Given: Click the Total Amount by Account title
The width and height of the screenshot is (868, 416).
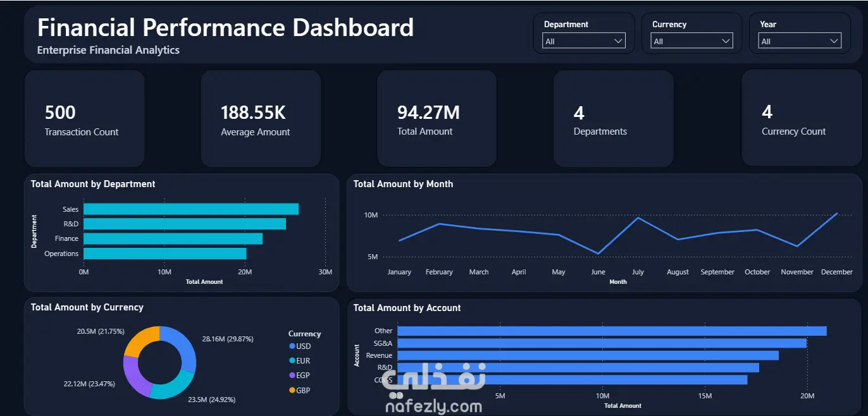Looking at the screenshot, I should pyautogui.click(x=407, y=308).
